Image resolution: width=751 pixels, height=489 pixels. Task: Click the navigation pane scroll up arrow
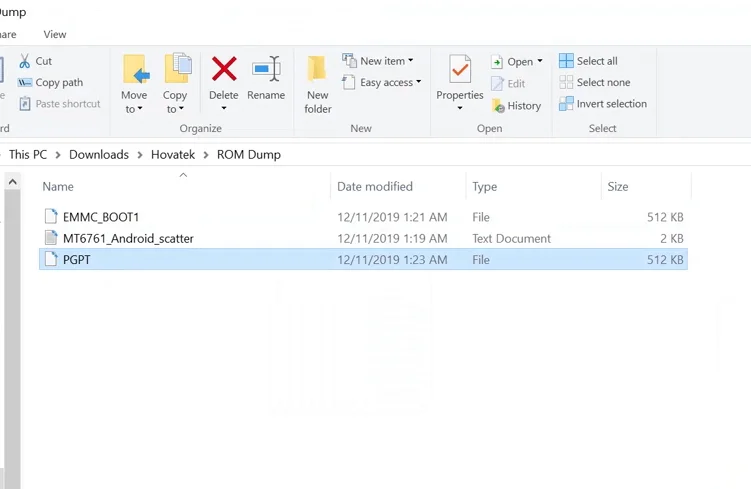(x=12, y=182)
